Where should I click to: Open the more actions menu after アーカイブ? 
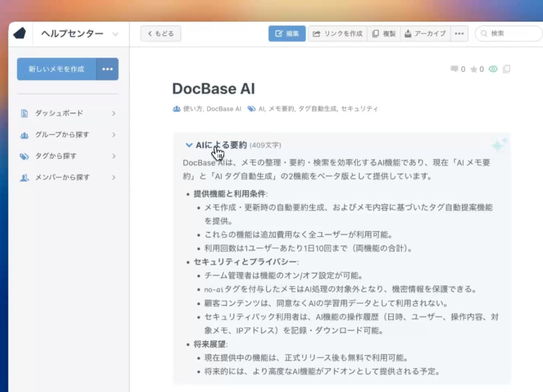460,33
